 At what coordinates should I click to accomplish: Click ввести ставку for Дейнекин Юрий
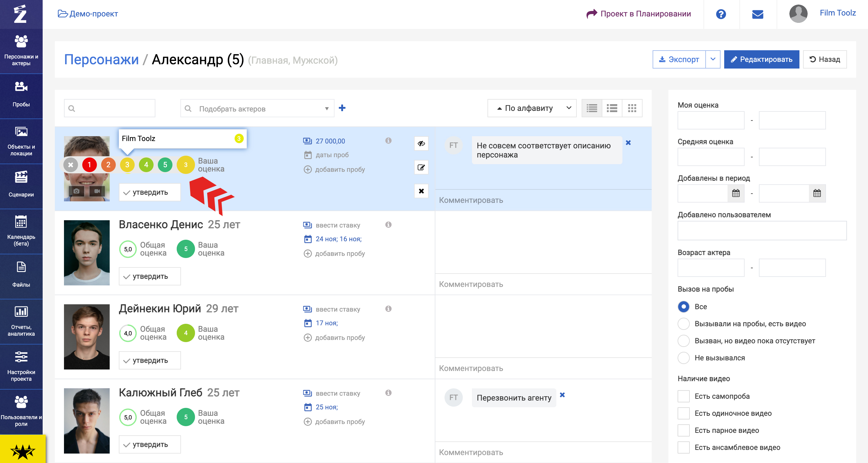pos(338,309)
